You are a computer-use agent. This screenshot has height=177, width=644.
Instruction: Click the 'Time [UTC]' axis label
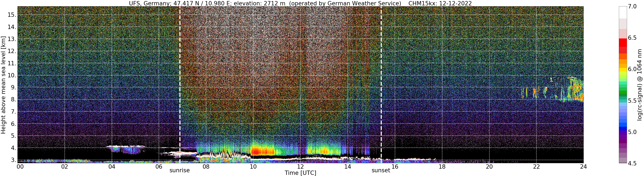point(300,173)
